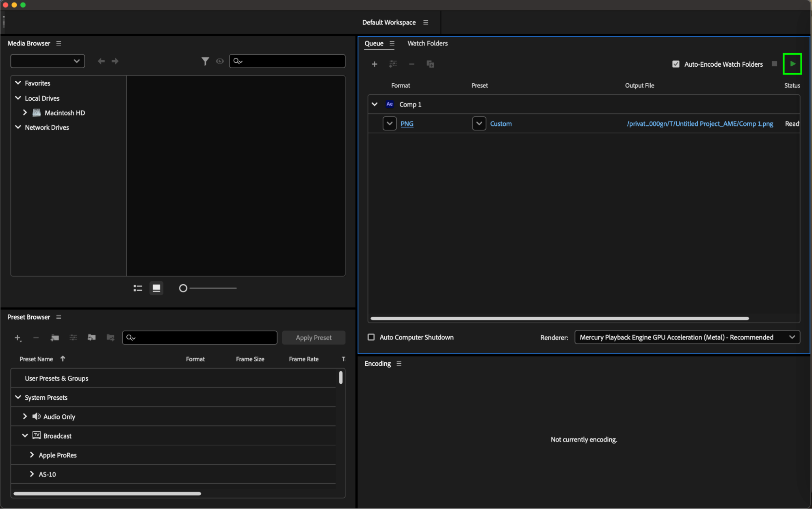Switch to the Queue tab
Image resolution: width=812 pixels, height=509 pixels.
[x=374, y=43]
